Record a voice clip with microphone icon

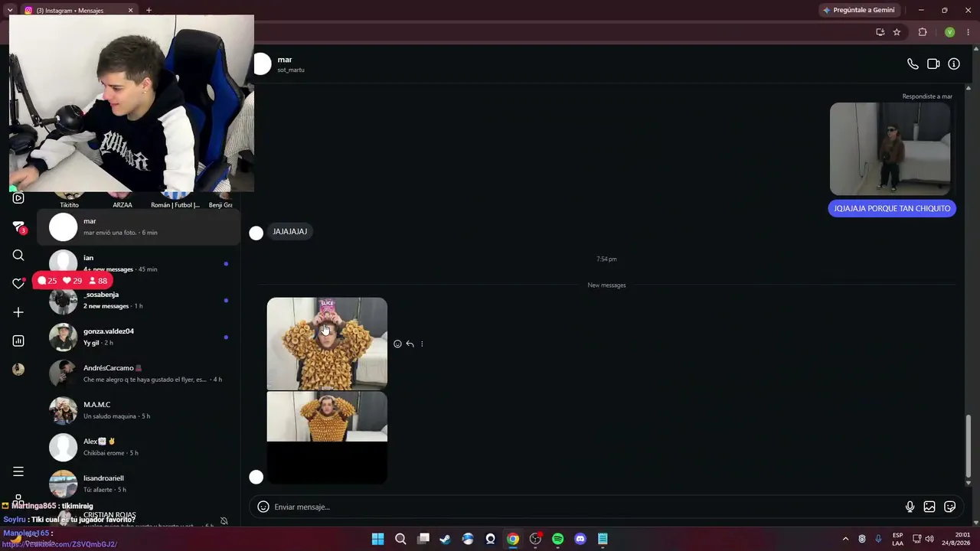[x=910, y=507]
